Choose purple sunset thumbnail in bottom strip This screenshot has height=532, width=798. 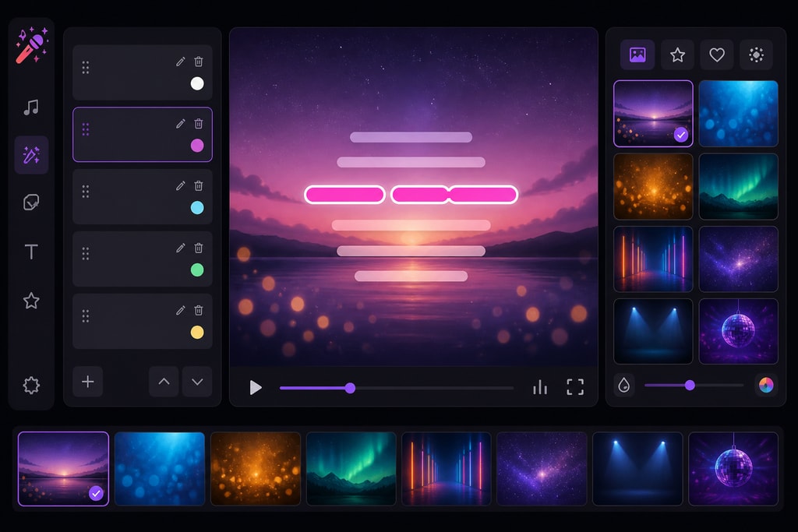pyautogui.click(x=64, y=469)
